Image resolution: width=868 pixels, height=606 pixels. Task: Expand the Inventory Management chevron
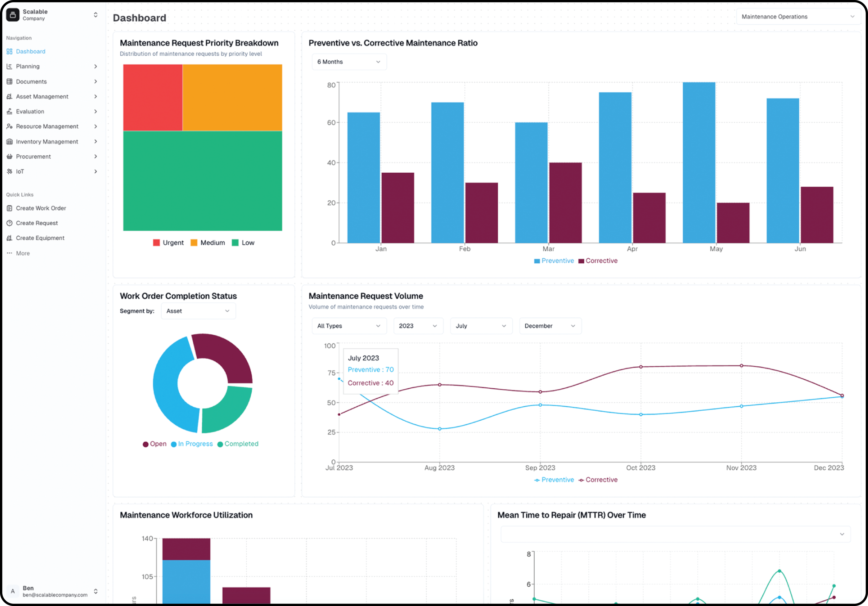coord(96,142)
